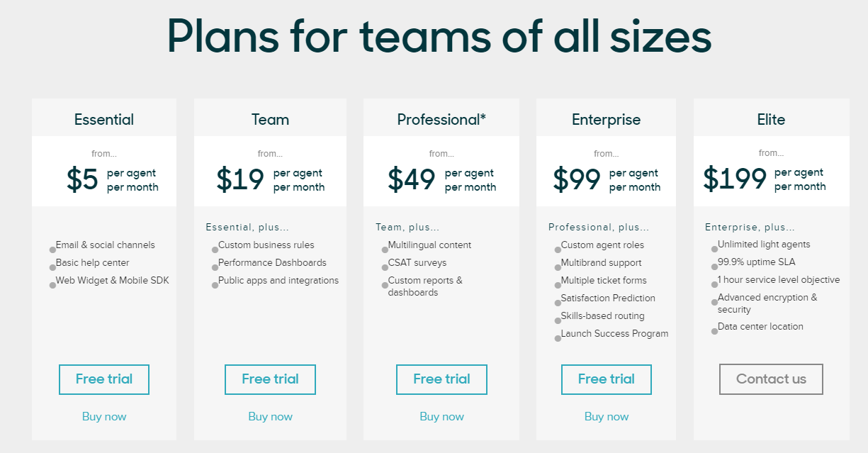Begin the Enterprise plan free trial
The height and width of the screenshot is (453, 868).
pyautogui.click(x=606, y=379)
